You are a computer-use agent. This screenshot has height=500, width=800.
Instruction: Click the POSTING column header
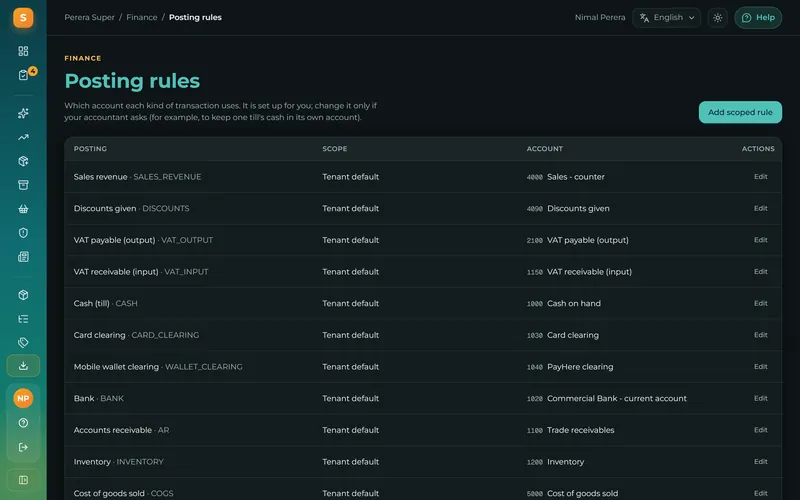pos(90,148)
